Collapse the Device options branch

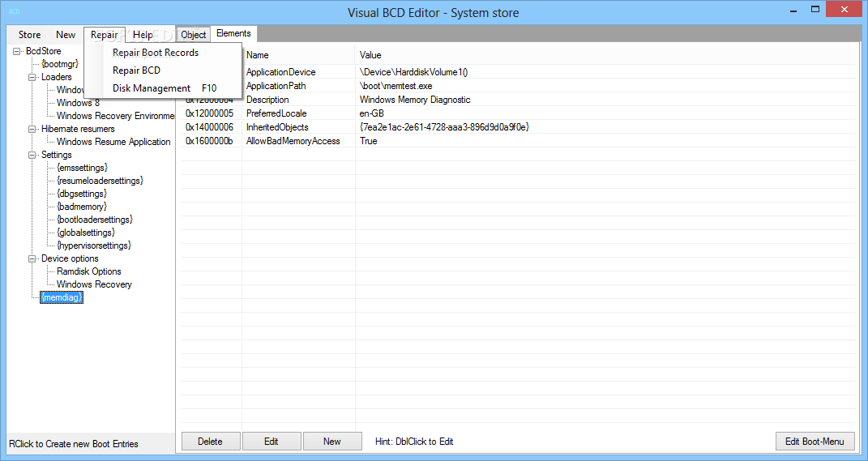coord(32,258)
